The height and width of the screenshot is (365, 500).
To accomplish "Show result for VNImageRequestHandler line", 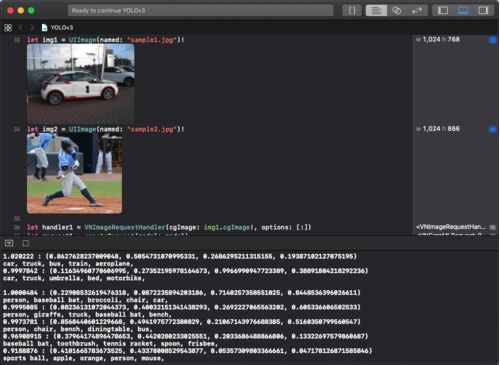I will [492, 227].
